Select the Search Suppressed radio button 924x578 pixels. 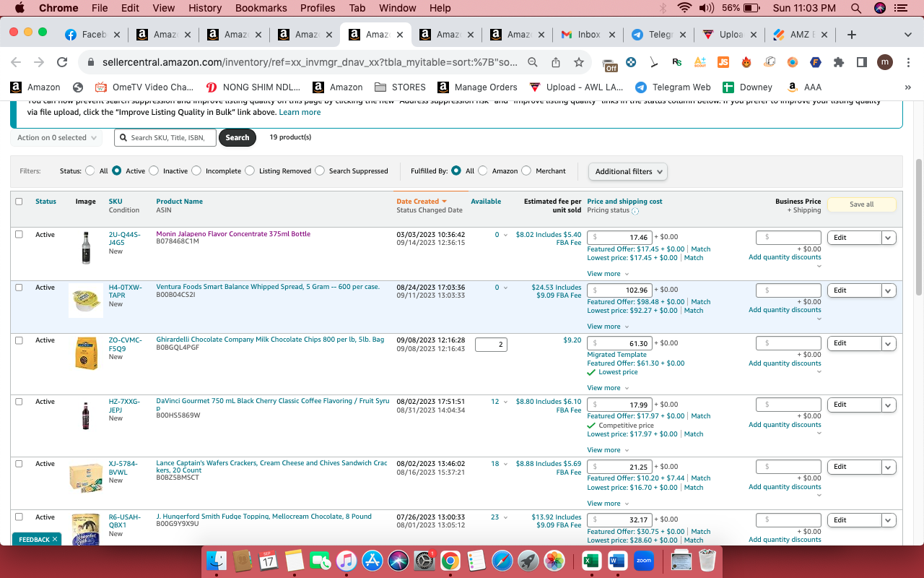(320, 171)
